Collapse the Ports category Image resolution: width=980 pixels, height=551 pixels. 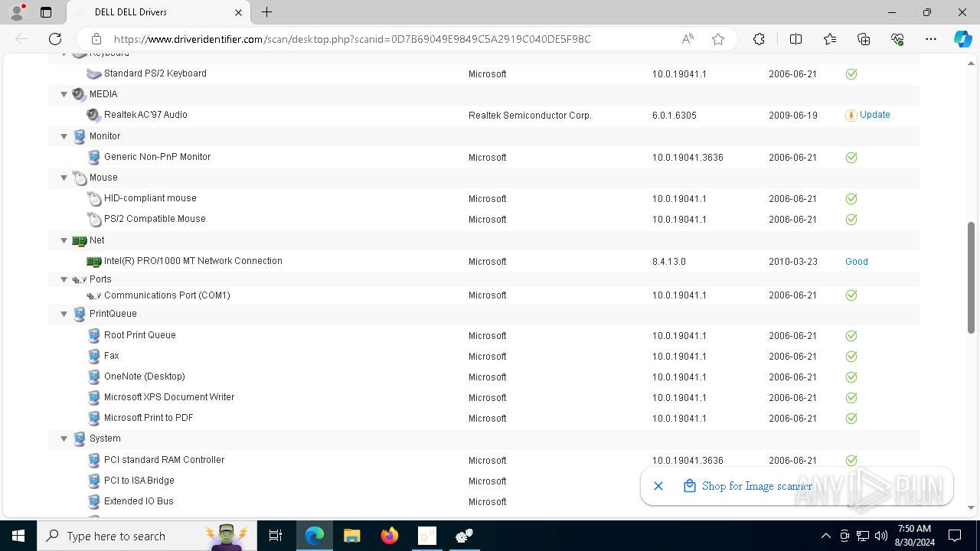tap(64, 279)
